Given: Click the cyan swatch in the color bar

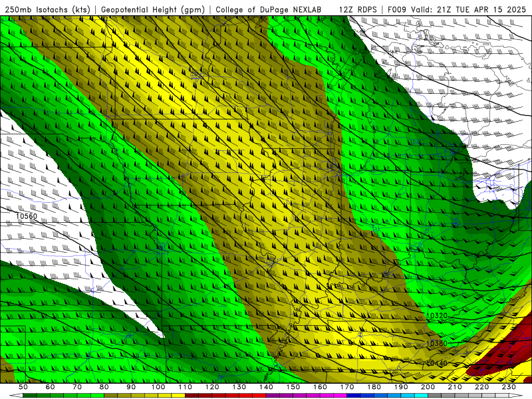Looking at the screenshot, I should point(421,396).
